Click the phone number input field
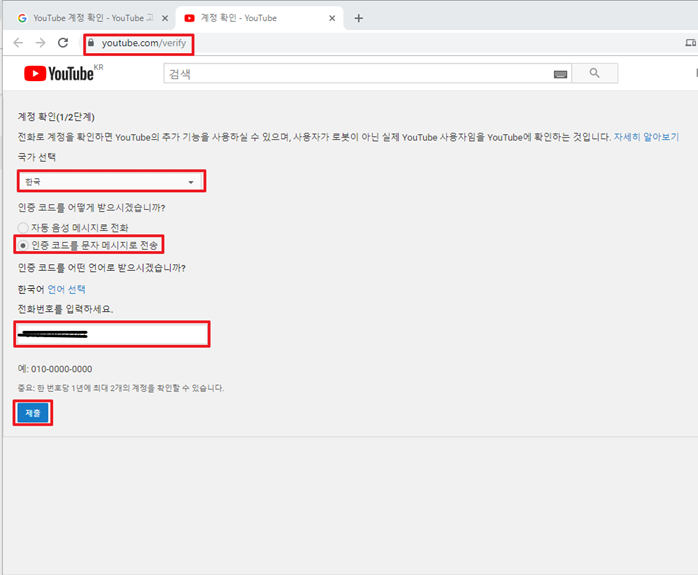This screenshot has width=698, height=575. click(112, 334)
